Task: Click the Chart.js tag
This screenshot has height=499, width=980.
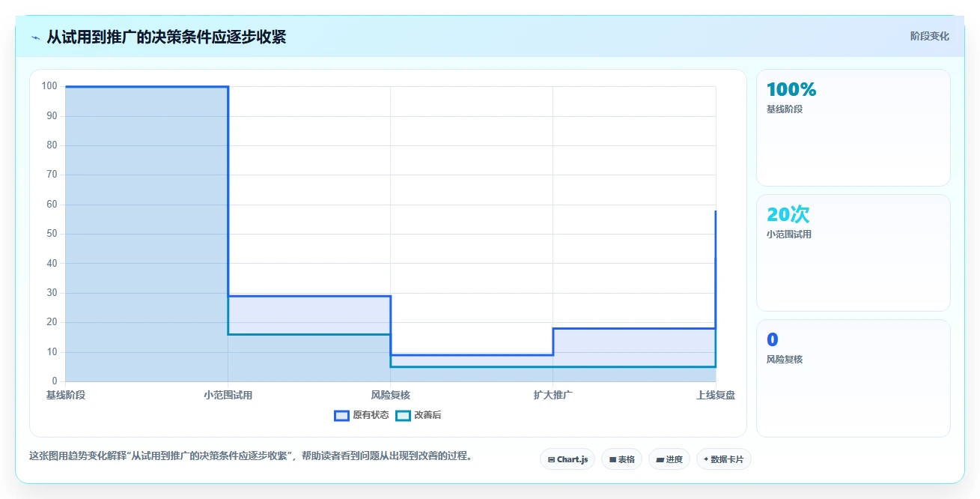Action: [567, 459]
